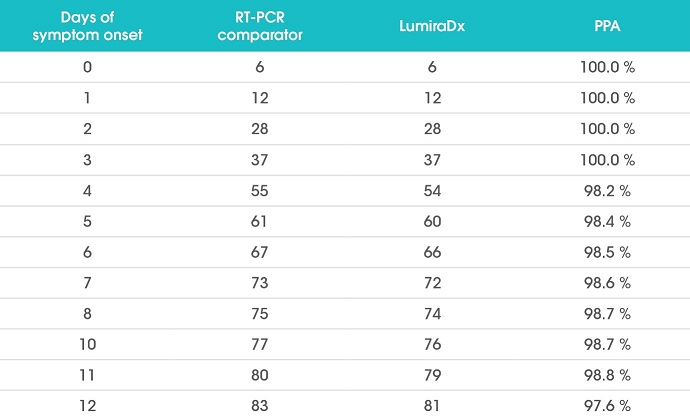The width and height of the screenshot is (690, 418).
Task: Select the RT-PCR comparator value 77
Action: [260, 344]
